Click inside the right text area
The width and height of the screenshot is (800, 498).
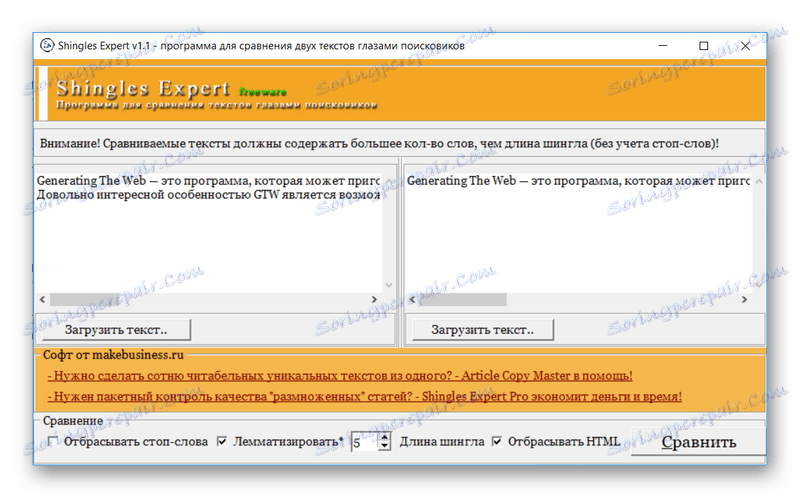click(578, 235)
